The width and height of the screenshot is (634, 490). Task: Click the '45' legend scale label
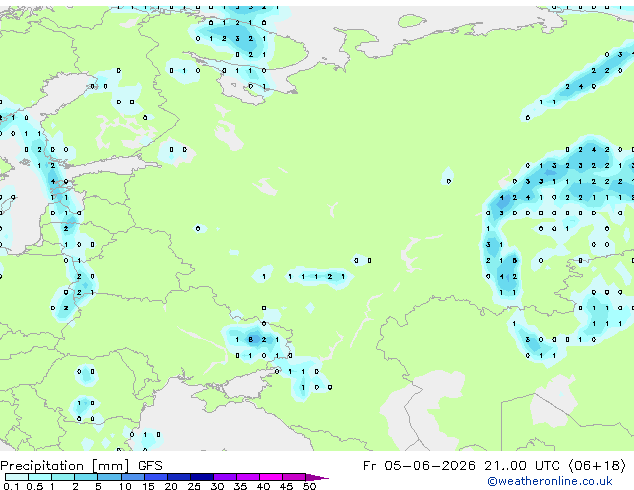tap(286, 486)
